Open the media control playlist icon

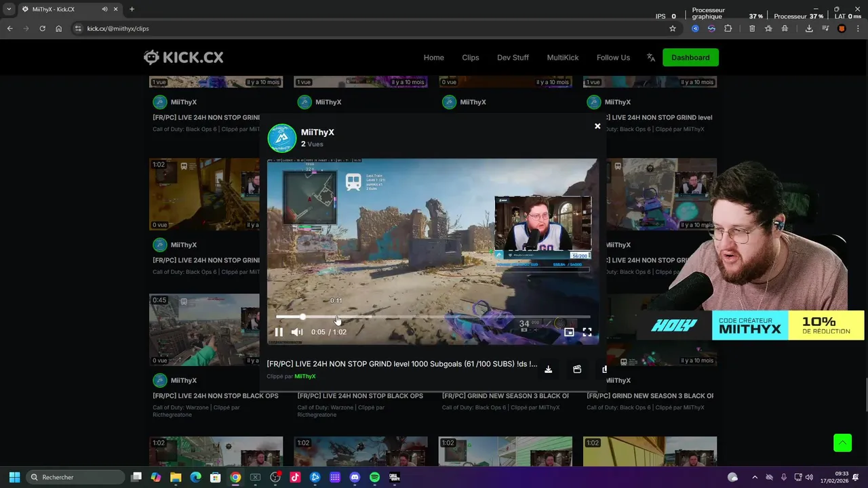(825, 28)
